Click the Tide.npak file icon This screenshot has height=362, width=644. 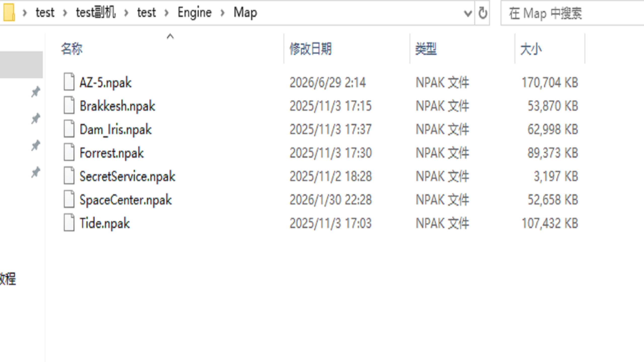coord(69,222)
